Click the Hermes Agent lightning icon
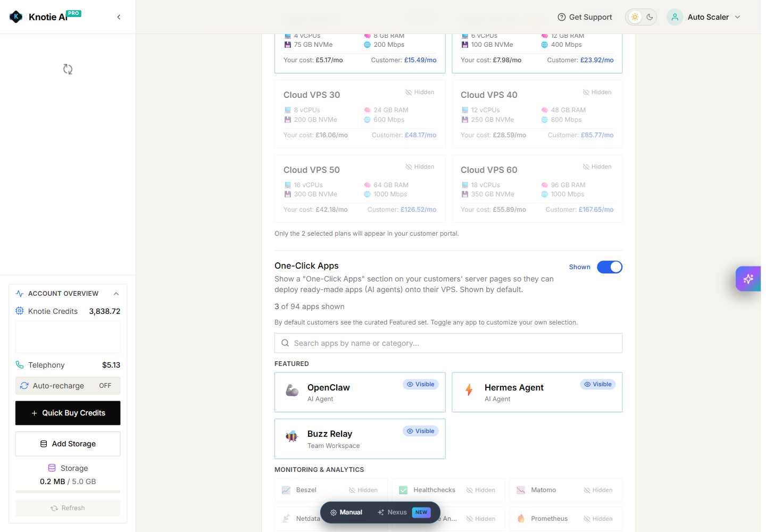This screenshot has width=766, height=532. (469, 390)
